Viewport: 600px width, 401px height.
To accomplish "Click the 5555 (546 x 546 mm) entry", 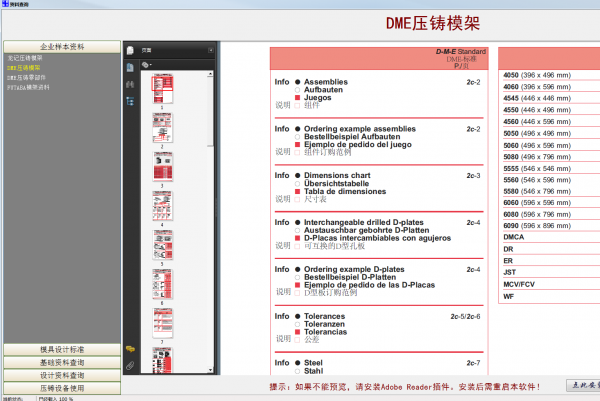I will coord(537,169).
